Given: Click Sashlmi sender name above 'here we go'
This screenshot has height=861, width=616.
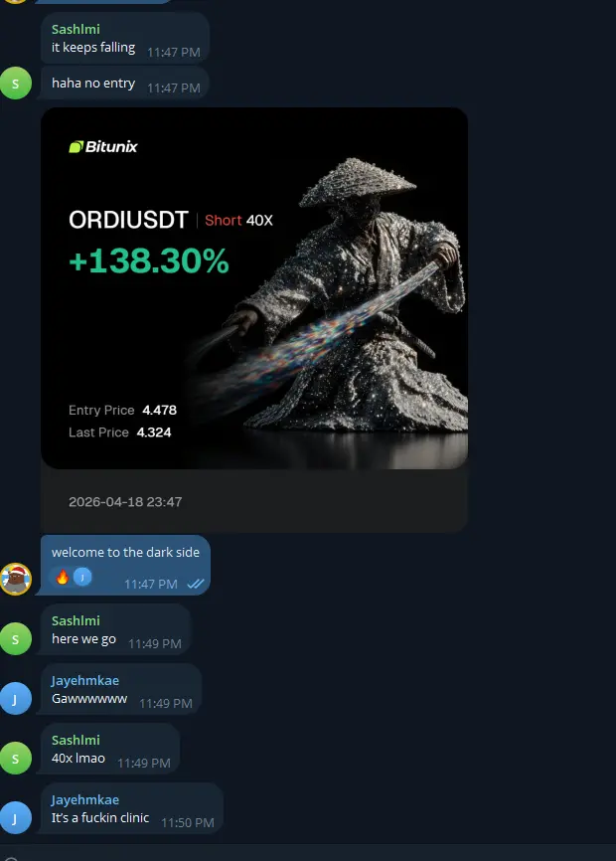Looking at the screenshot, I should [76, 621].
